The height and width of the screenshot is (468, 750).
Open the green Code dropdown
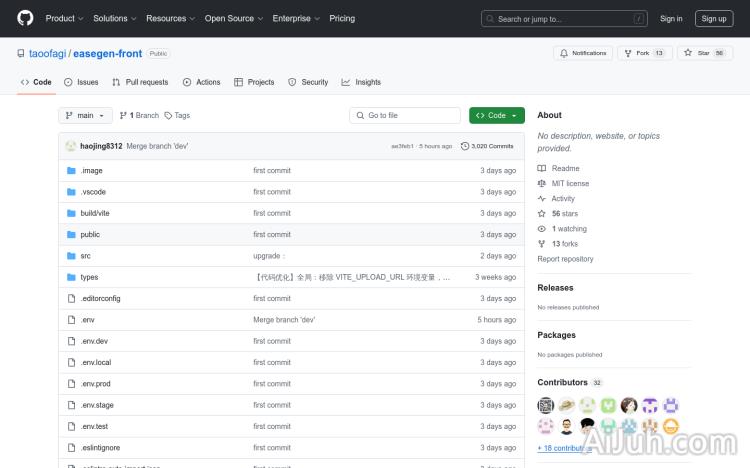pos(496,116)
